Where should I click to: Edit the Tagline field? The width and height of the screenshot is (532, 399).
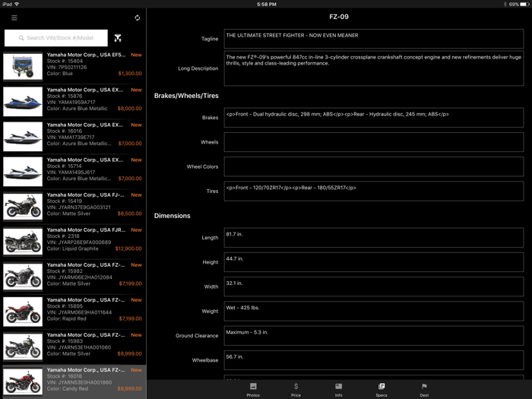[374, 39]
